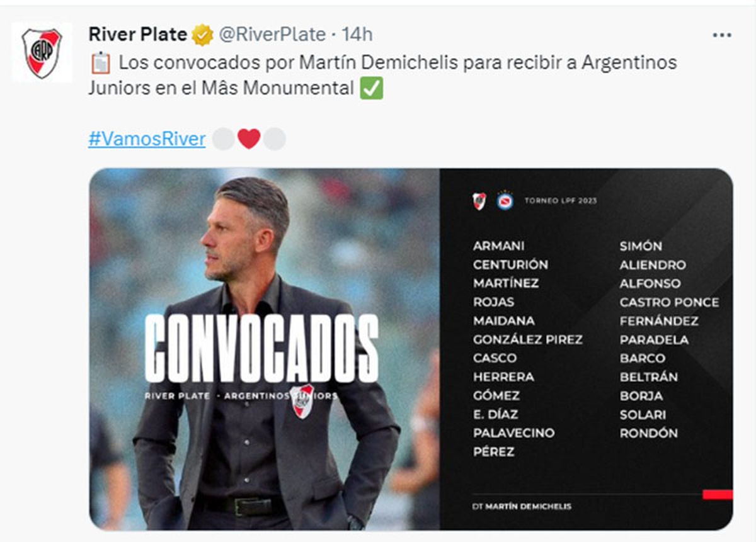Image resolution: width=756 pixels, height=542 pixels.
Task: Click the white circle emoji after the heart
Action: pyautogui.click(x=275, y=138)
